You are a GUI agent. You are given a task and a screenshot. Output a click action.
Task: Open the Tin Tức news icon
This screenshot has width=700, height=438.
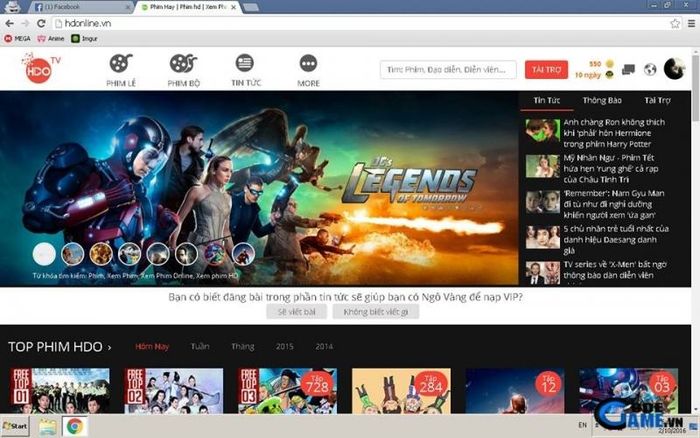point(245,63)
